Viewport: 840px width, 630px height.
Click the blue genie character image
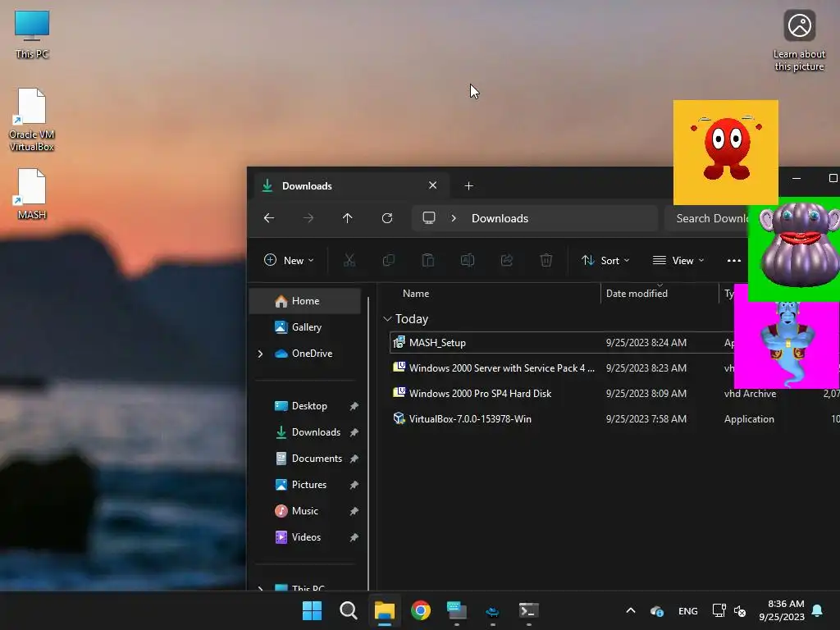[x=787, y=344]
